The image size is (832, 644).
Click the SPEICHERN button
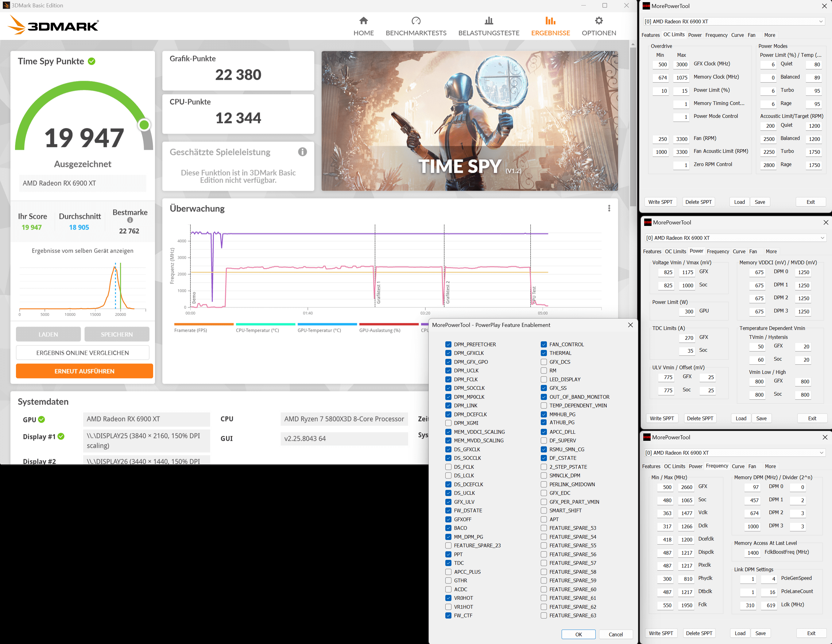(x=117, y=334)
